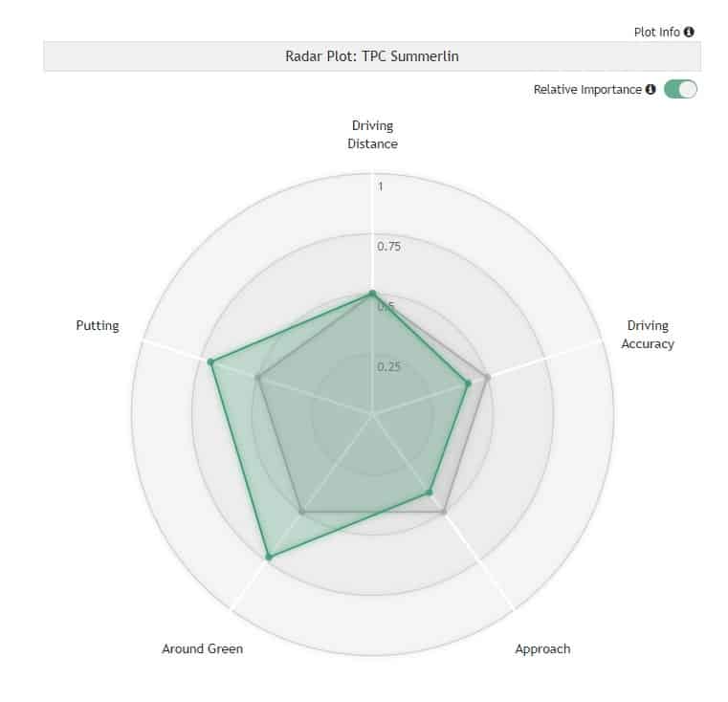Click the Around Green axis label
Screen dimensions: 728x702
(203, 648)
